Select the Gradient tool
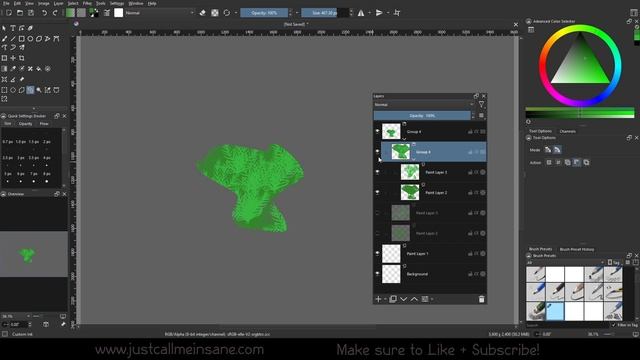The image size is (640, 360). coord(4,69)
